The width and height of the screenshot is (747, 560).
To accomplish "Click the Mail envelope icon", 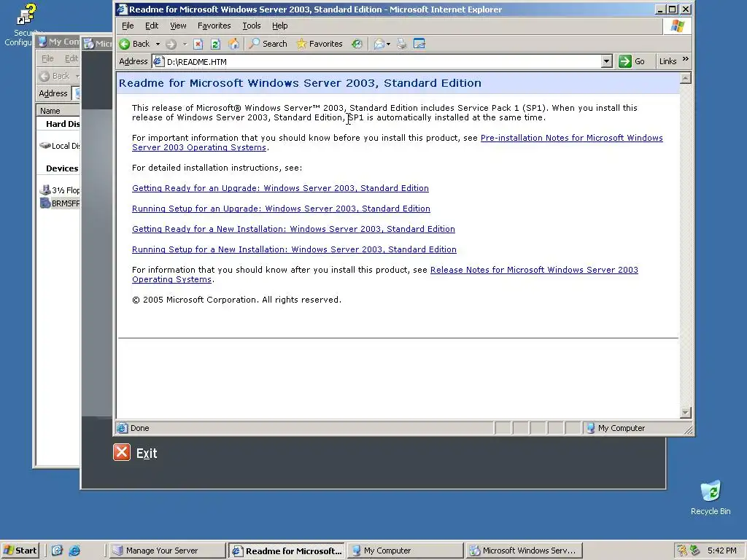I will [379, 44].
